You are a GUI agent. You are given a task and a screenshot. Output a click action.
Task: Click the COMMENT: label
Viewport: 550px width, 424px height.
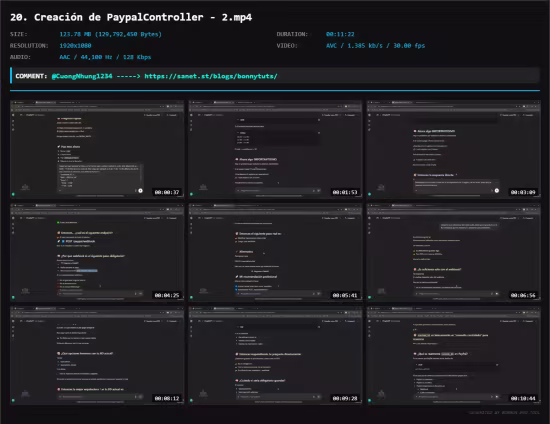(x=31, y=76)
